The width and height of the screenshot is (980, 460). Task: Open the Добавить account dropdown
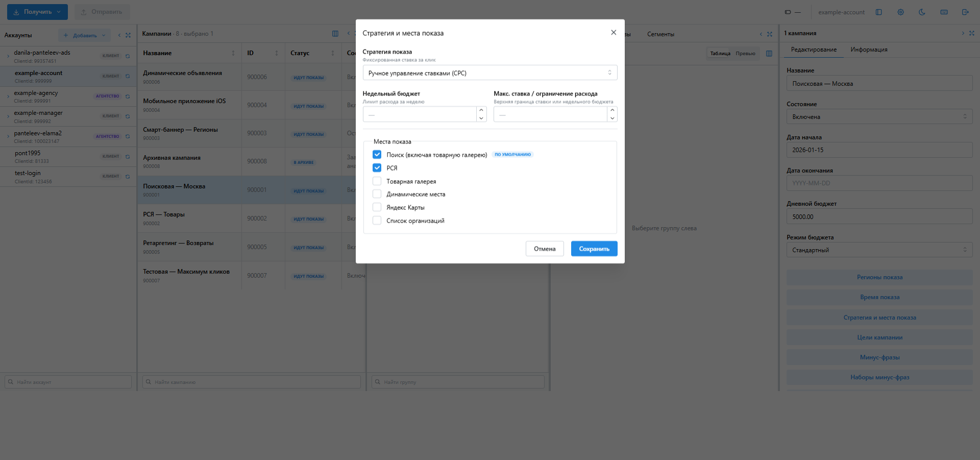(x=84, y=35)
